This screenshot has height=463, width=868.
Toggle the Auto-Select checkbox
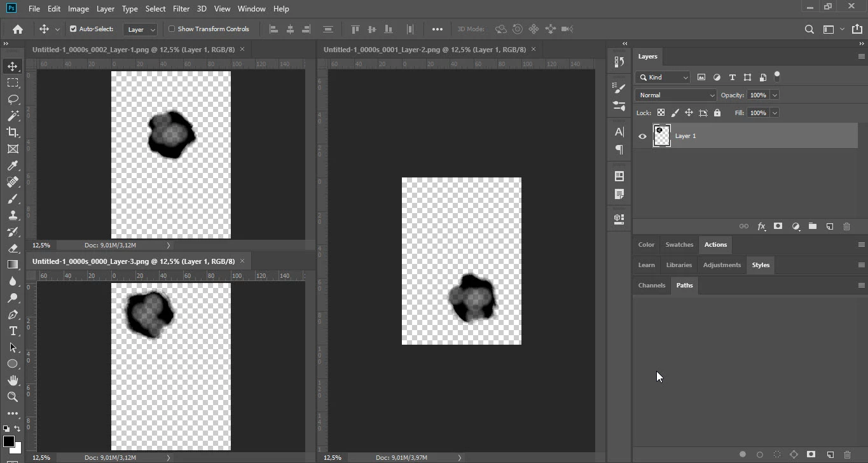coord(73,29)
